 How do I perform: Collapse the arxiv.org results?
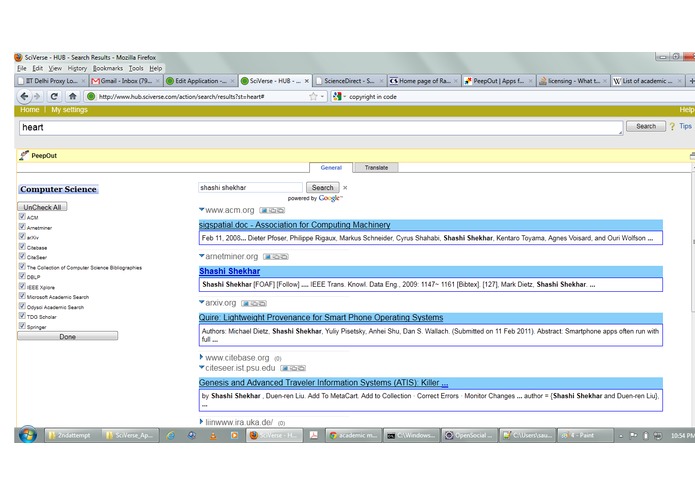click(202, 302)
